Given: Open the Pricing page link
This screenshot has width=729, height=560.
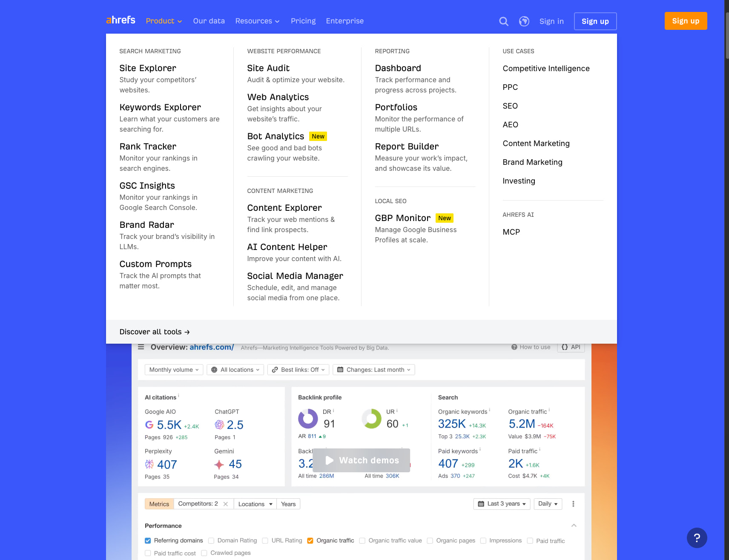Looking at the screenshot, I should tap(303, 21).
